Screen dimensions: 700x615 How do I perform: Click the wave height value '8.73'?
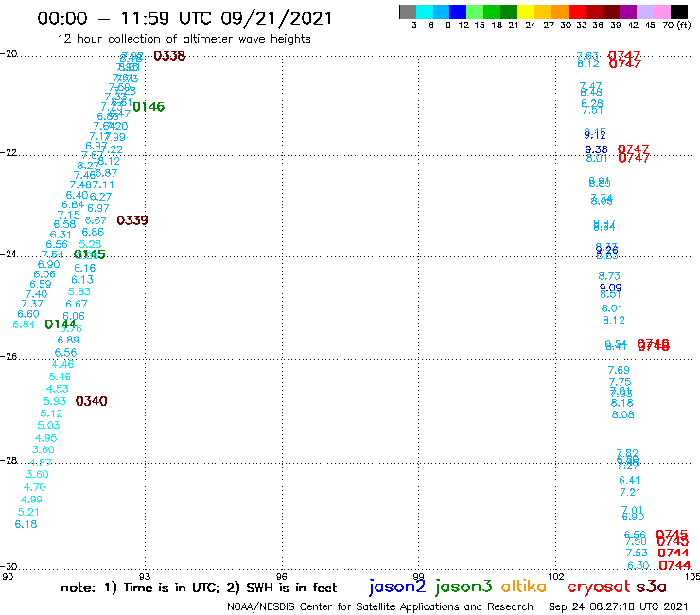609,276
